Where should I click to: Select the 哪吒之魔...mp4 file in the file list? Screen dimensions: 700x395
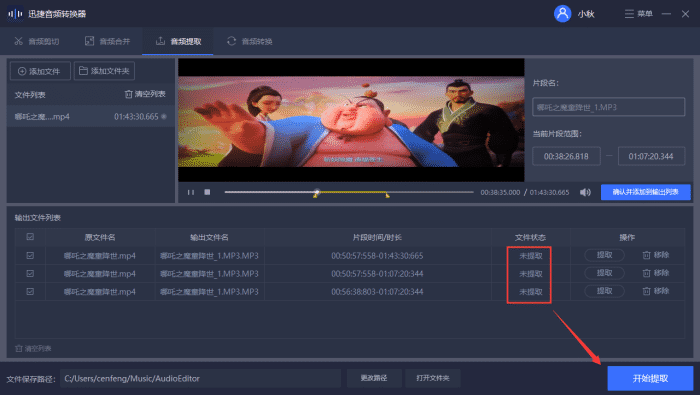click(91, 116)
